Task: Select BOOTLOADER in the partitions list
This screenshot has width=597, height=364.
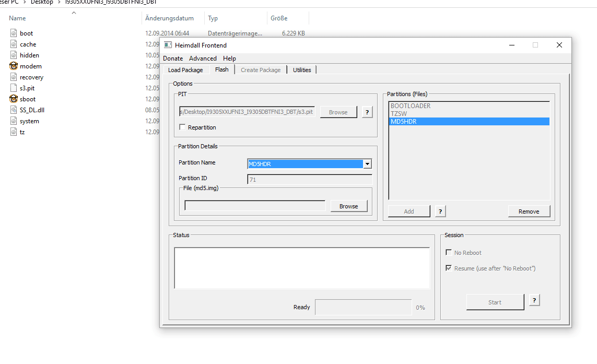Action: (x=469, y=106)
